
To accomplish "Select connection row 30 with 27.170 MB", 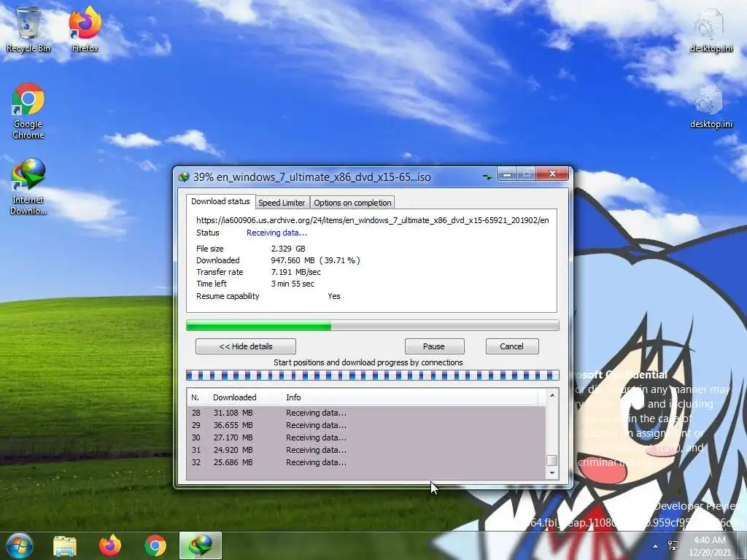I will coord(366,437).
